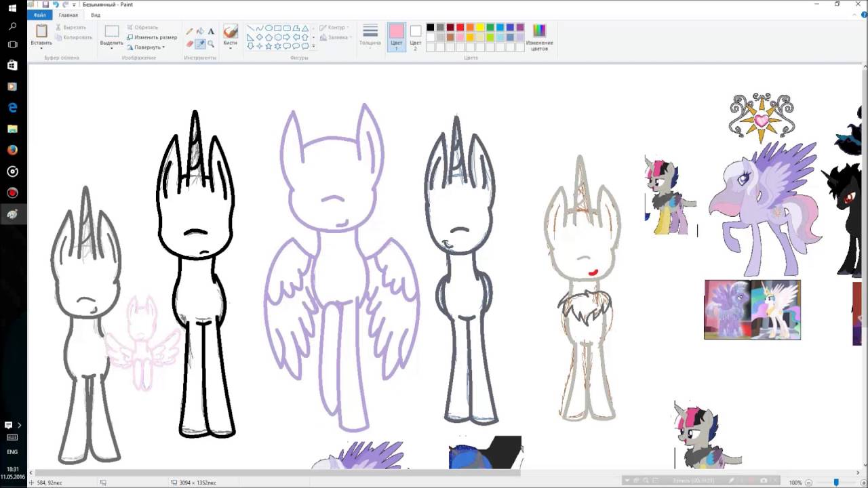Open File Explorer from taskbar
868x488 pixels.
13,129
